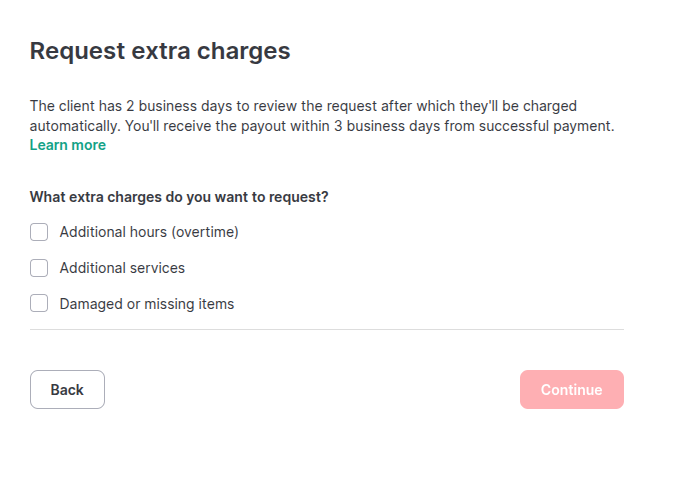Click the word 'overtime' in parentheses
673x481 pixels.
[x=205, y=232]
